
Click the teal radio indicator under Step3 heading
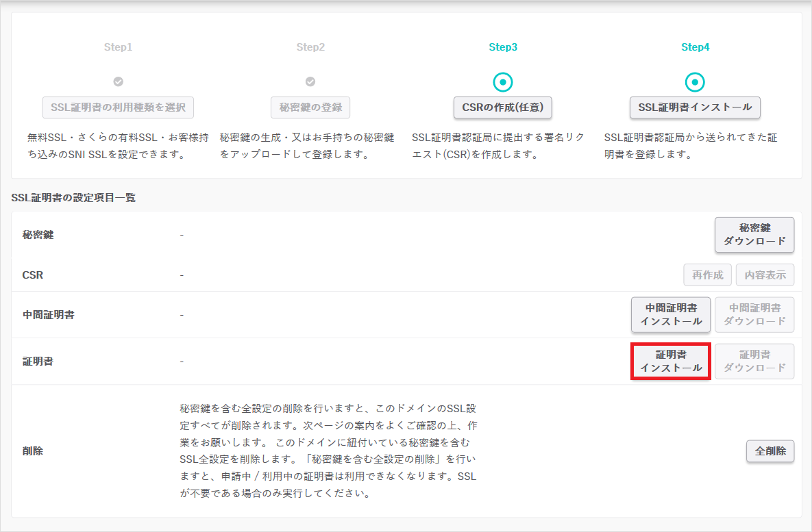pyautogui.click(x=502, y=81)
